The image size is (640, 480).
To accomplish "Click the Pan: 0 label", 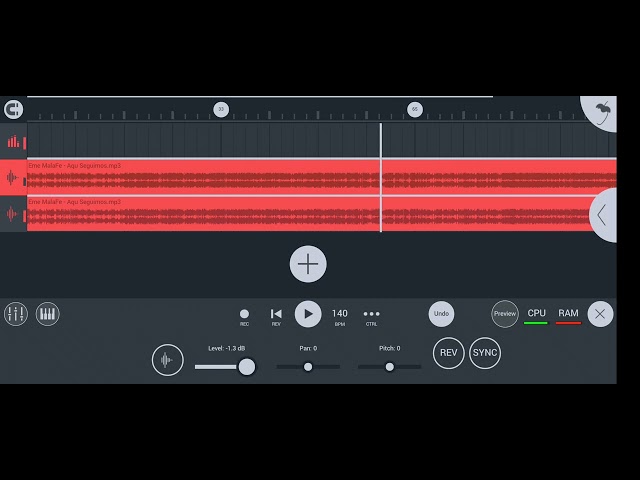I will [x=308, y=348].
